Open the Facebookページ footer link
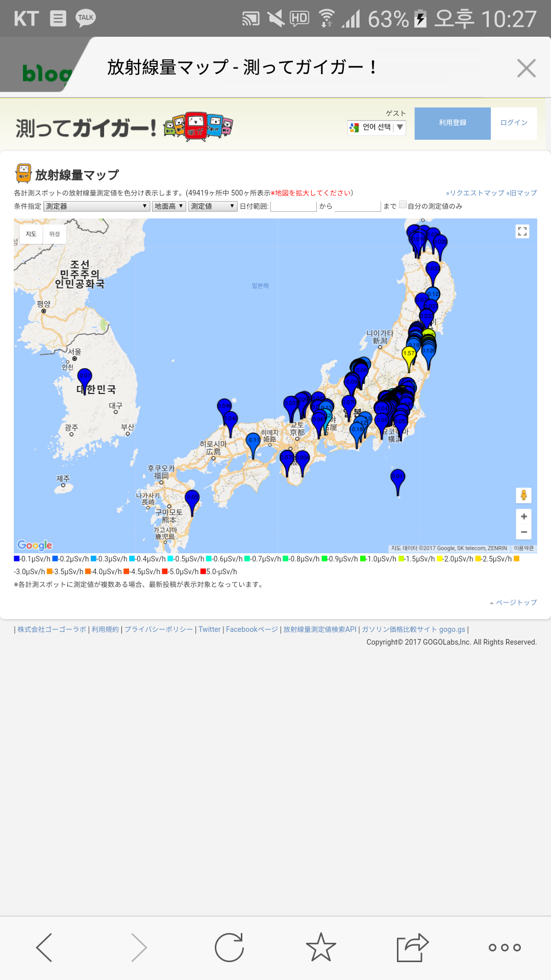Viewport: 551px width, 980px height. [252, 629]
